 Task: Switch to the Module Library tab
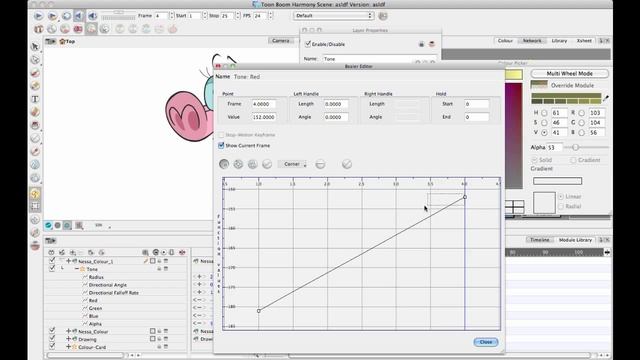coord(575,240)
